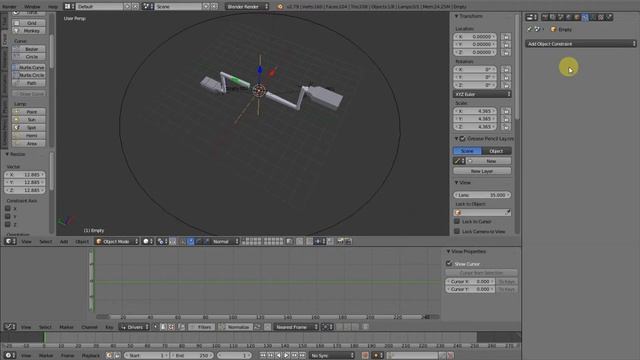Click the New Layer button
This screenshot has height=360, width=640.
pyautogui.click(x=482, y=171)
